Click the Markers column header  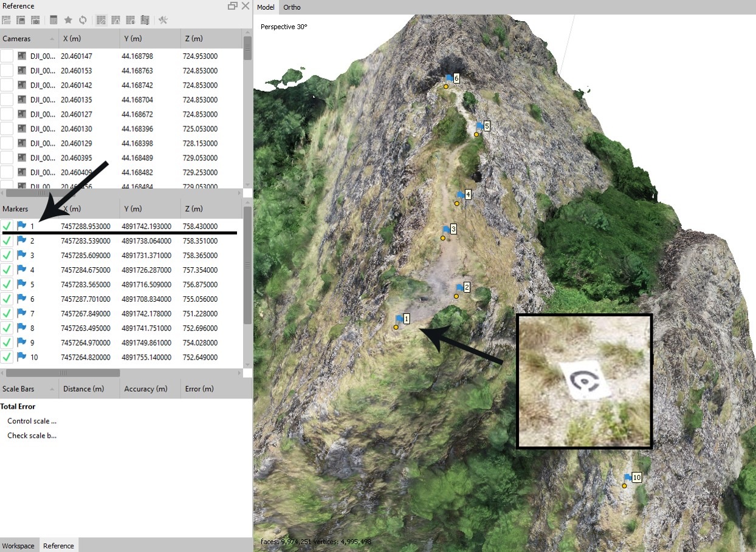(x=29, y=209)
